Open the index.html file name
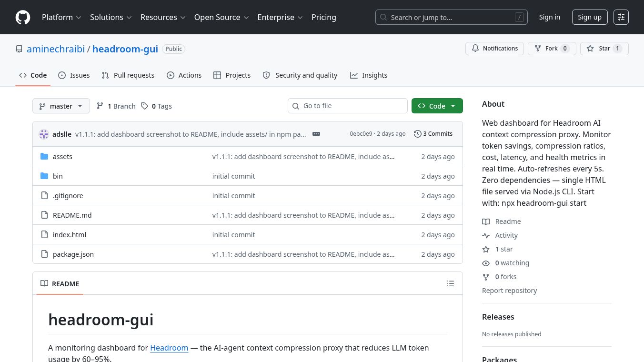Image resolution: width=644 pixels, height=362 pixels. coord(70,235)
